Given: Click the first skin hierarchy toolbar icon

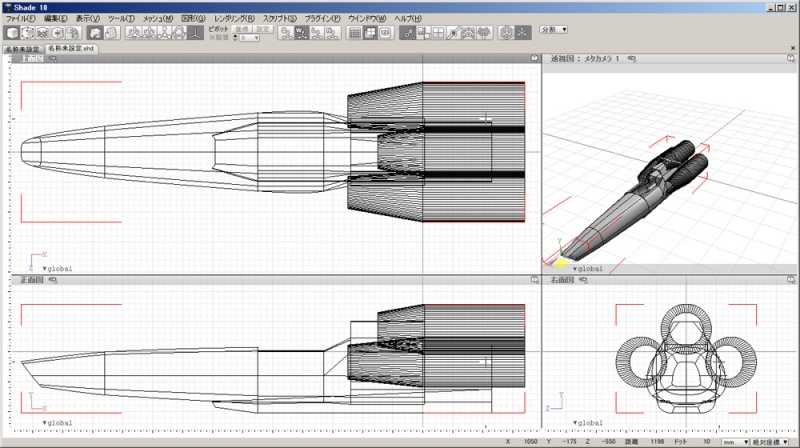Looking at the screenshot, I should [286, 33].
